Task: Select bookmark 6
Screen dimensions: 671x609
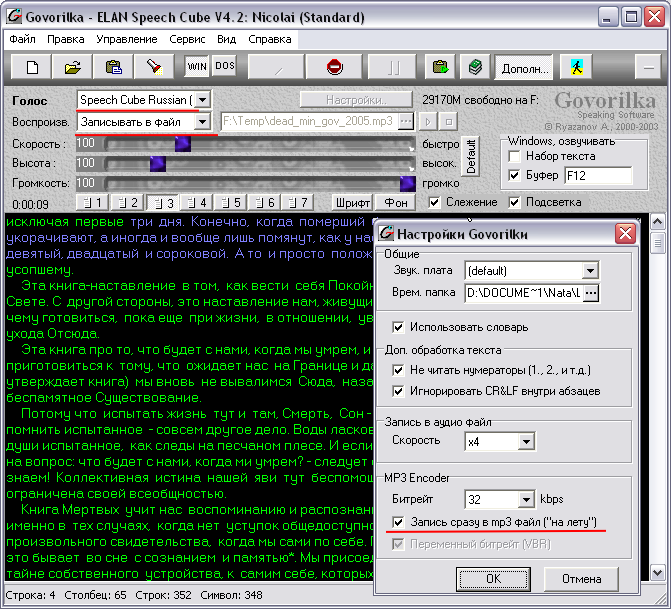Action: (x=264, y=202)
